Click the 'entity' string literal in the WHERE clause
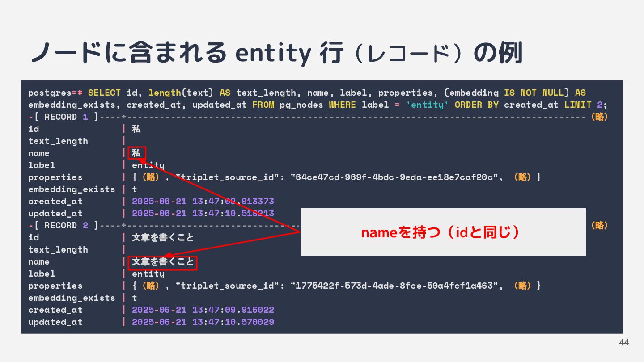Screen dimensions: 644x362 pyautogui.click(x=427, y=105)
